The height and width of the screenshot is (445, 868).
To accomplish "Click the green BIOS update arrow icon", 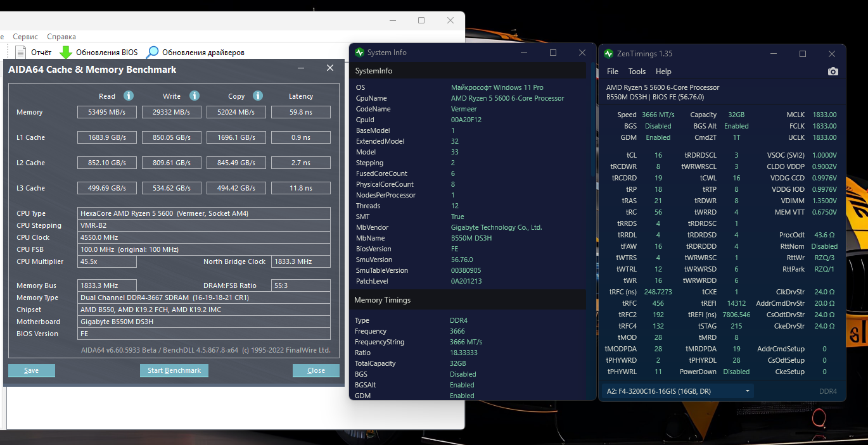I will click(x=66, y=52).
